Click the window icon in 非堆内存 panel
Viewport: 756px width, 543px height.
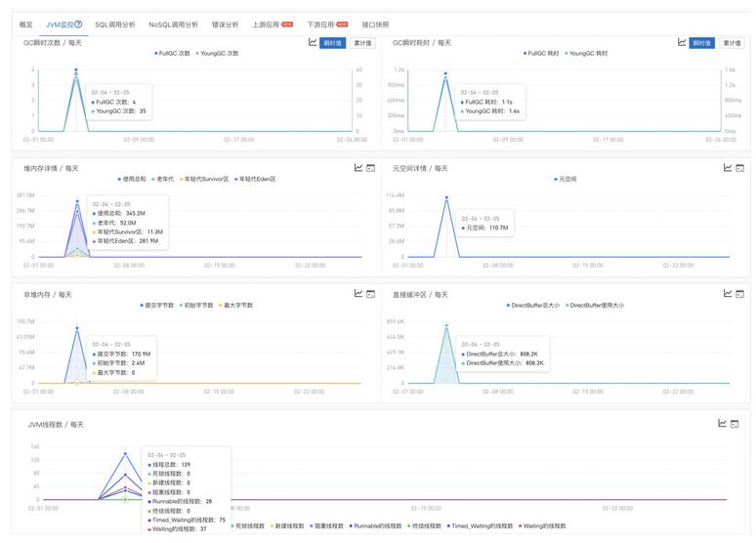coord(370,294)
